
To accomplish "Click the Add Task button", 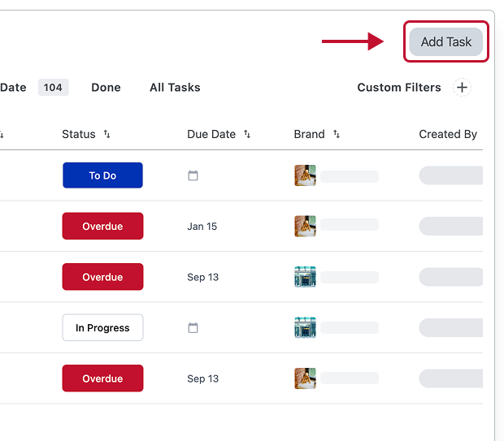I will (x=446, y=42).
